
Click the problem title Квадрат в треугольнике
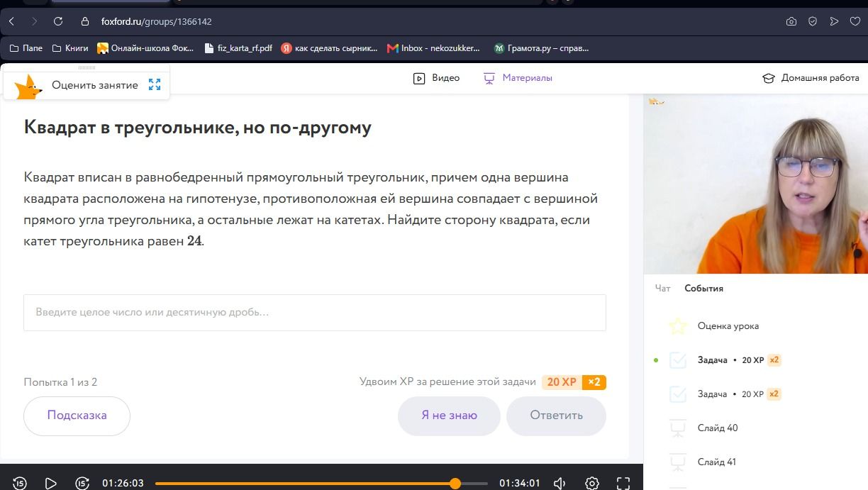[x=198, y=128]
